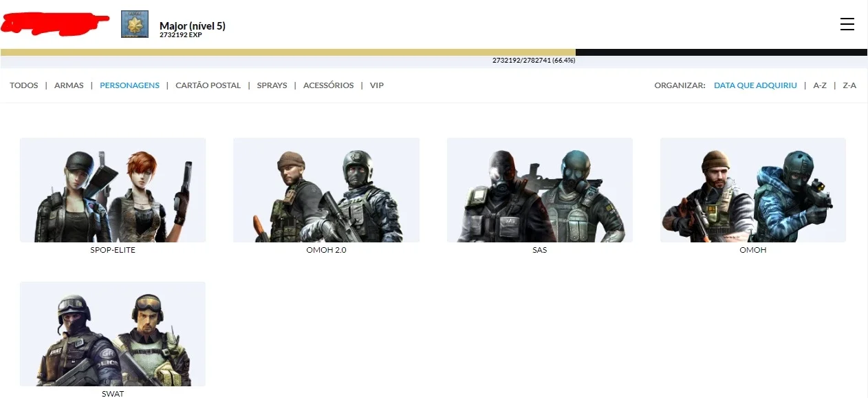
Task: Click the 2732192/2782741 (66.4%) progress text
Action: coord(534,61)
